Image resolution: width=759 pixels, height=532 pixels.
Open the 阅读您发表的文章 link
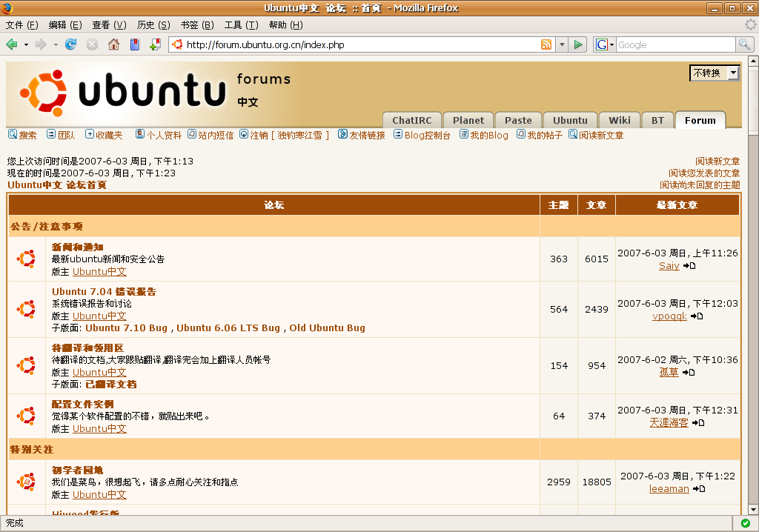point(704,173)
